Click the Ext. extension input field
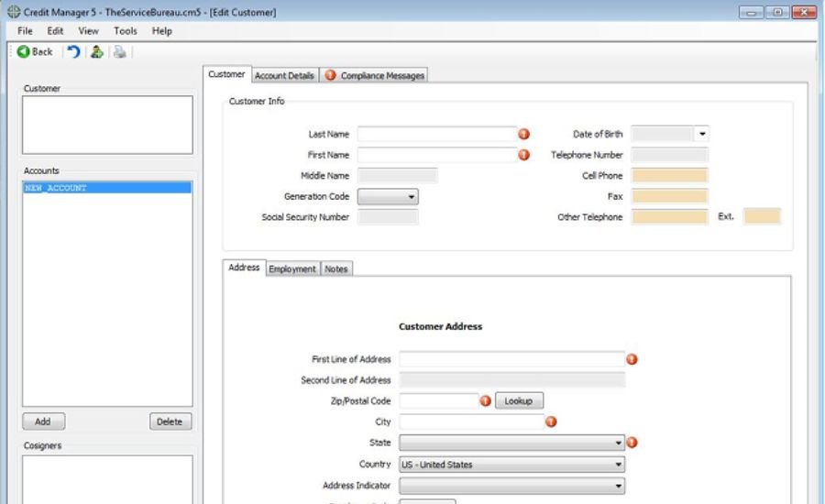 pos(762,216)
